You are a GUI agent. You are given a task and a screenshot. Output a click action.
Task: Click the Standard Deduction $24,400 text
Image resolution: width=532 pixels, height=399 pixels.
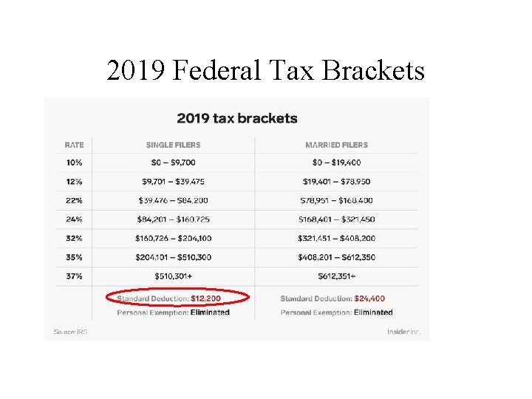point(332,299)
